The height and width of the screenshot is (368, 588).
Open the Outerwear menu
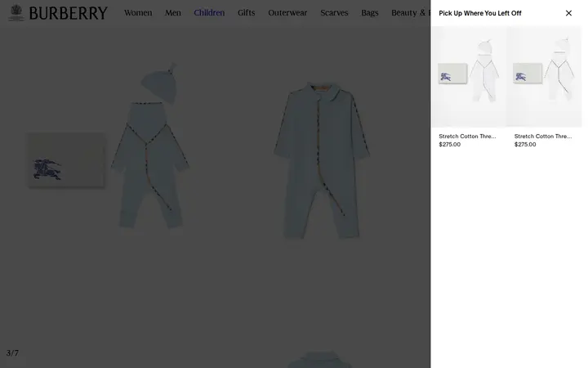coord(287,13)
